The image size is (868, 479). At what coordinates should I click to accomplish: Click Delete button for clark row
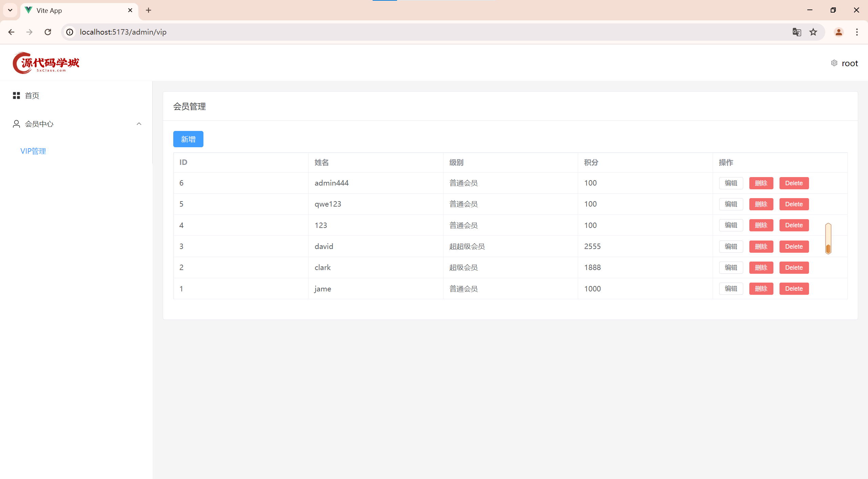(794, 267)
